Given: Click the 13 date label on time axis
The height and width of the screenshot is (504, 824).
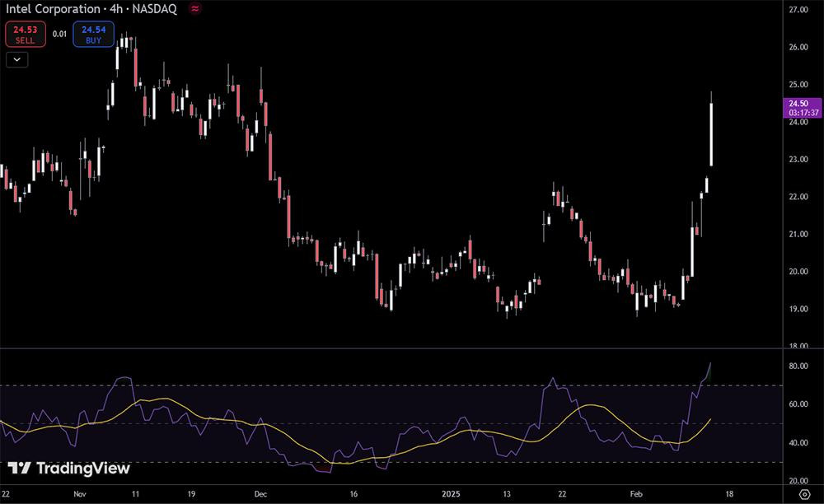Looking at the screenshot, I should click(x=507, y=494).
